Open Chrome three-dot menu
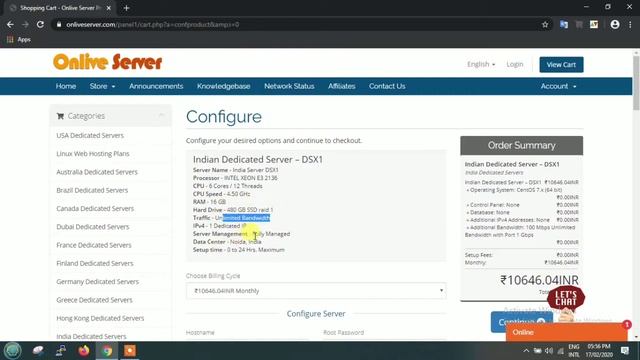This screenshot has height=360, width=640. (x=630, y=24)
